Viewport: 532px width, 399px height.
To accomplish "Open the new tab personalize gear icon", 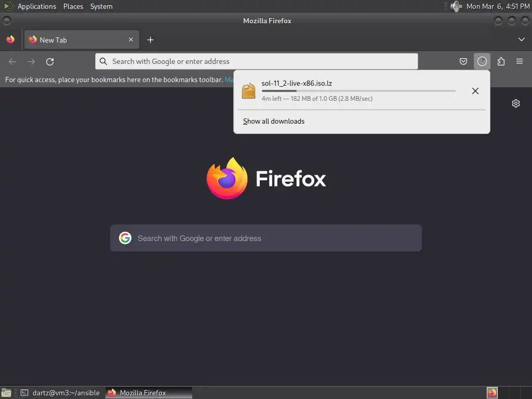I will point(516,103).
